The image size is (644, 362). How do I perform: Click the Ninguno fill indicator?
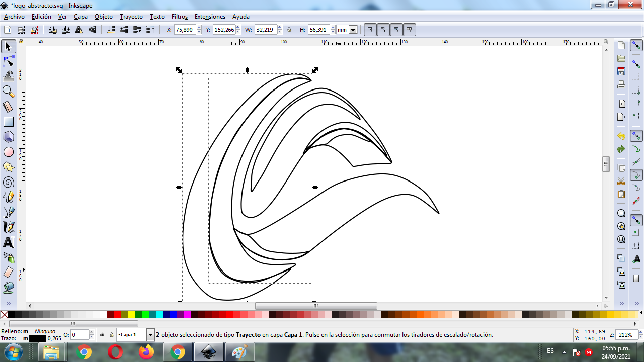45,332
